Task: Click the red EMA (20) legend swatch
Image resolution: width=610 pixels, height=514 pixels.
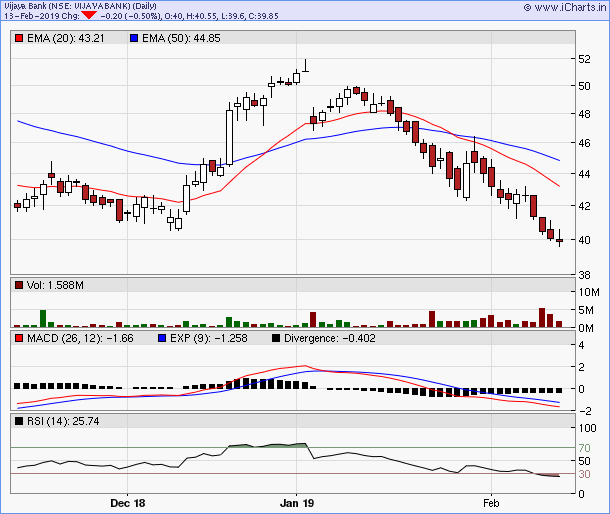Action: (x=19, y=38)
